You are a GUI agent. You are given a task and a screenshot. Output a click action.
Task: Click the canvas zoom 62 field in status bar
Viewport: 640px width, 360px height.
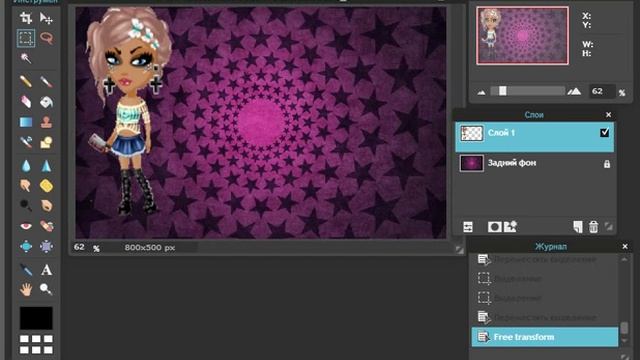click(79, 247)
